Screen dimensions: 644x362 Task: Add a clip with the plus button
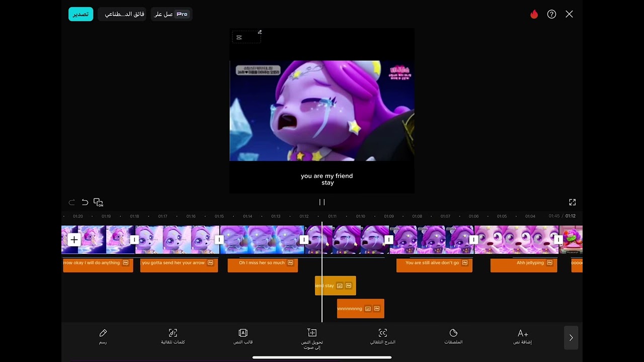[74, 240]
